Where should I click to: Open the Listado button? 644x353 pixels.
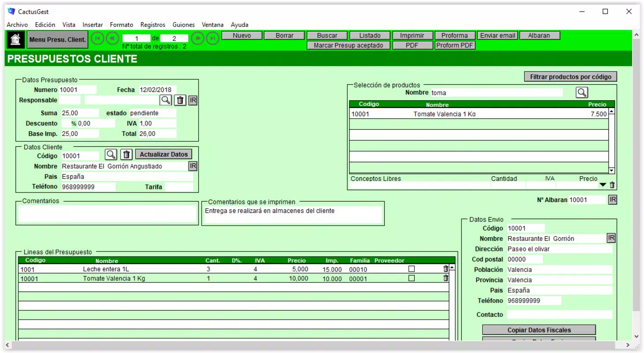coord(370,35)
